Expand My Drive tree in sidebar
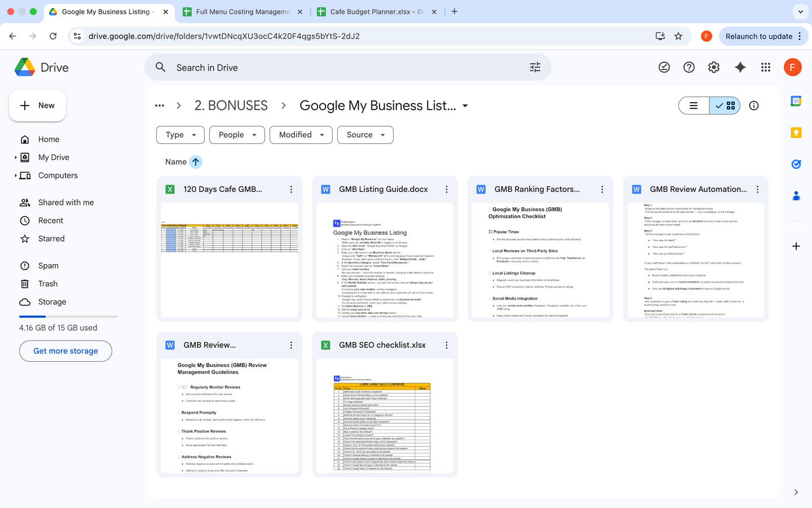This screenshot has height=508, width=812. click(16, 157)
